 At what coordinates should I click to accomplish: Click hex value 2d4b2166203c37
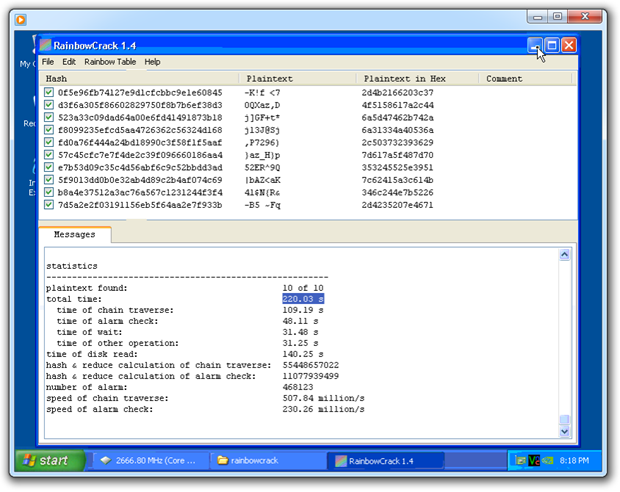click(x=397, y=93)
